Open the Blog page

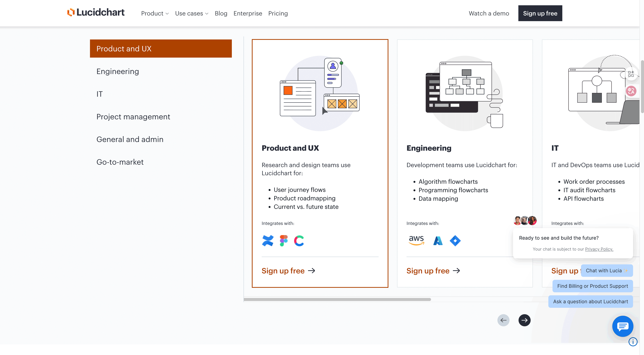pos(221,13)
